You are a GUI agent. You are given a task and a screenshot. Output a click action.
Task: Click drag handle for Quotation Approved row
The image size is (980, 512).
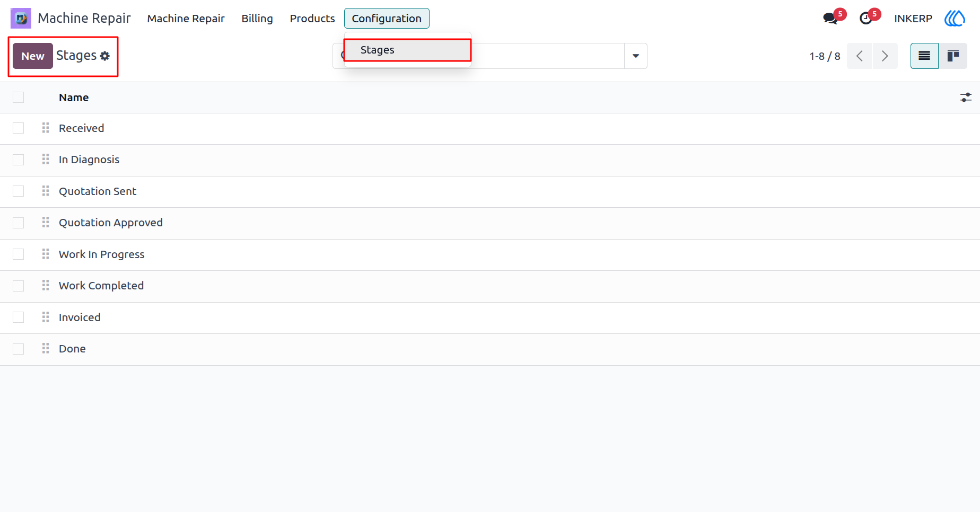click(x=46, y=223)
